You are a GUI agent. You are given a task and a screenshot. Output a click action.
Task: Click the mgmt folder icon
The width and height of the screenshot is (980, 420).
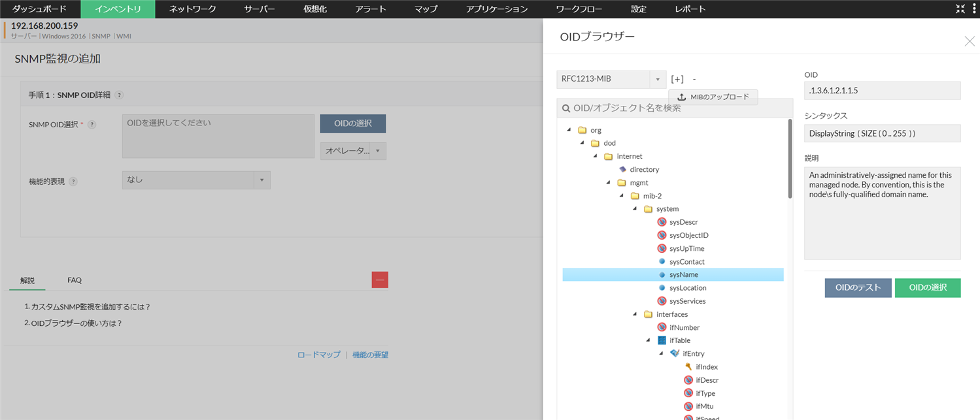[622, 183]
